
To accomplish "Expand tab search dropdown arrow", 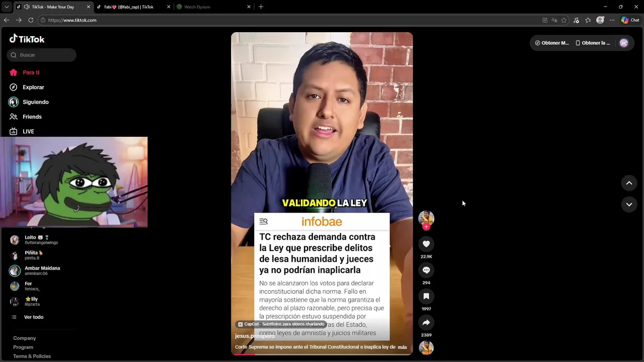I will coord(7,7).
